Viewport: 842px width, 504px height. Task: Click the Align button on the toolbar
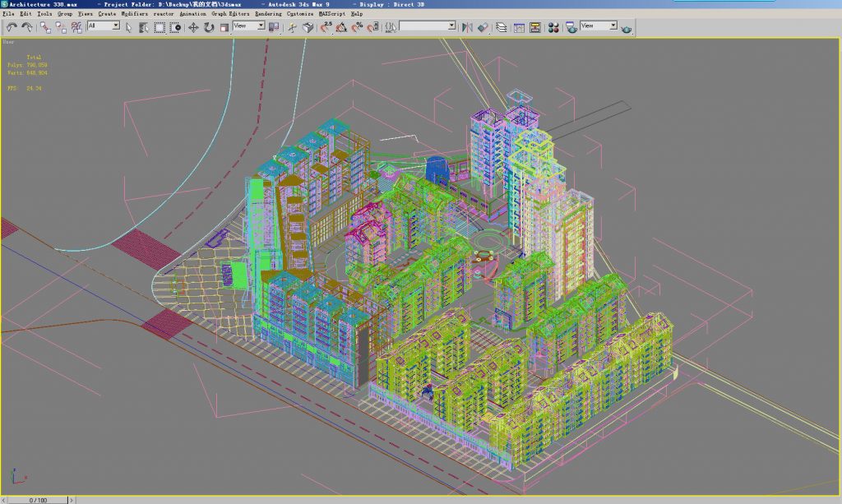[x=483, y=26]
